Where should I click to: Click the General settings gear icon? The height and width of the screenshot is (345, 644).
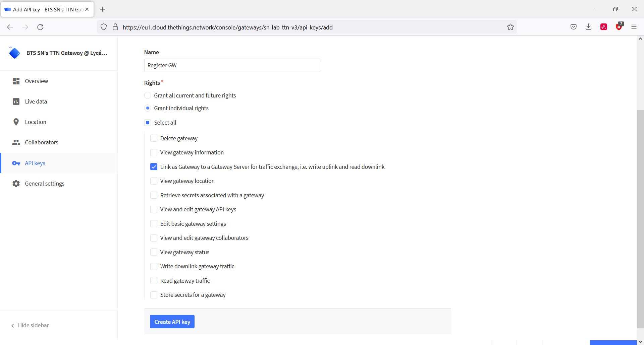16,184
